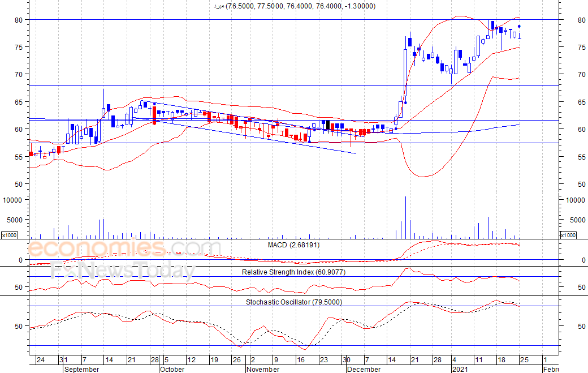588x373 pixels.
Task: Click the date label 24 on time axis
Action: (x=41, y=360)
